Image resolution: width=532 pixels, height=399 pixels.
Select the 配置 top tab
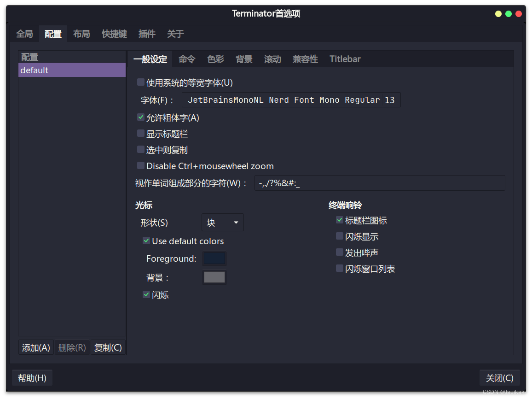point(53,34)
